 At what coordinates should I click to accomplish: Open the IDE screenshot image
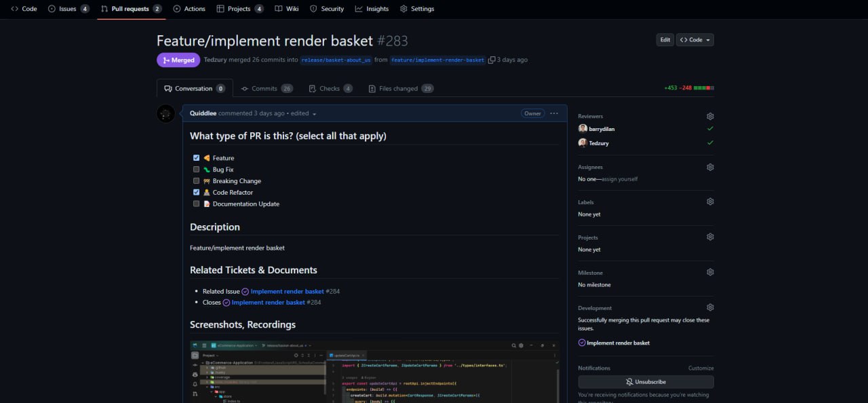click(x=374, y=372)
